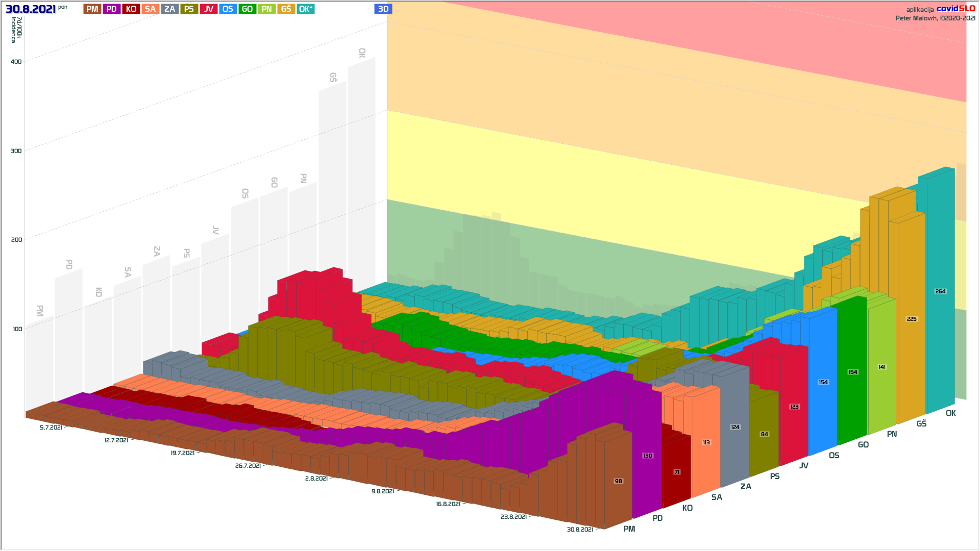This screenshot has height=551, width=980.
Task: Click the OK* teal region chip
Action: (306, 9)
